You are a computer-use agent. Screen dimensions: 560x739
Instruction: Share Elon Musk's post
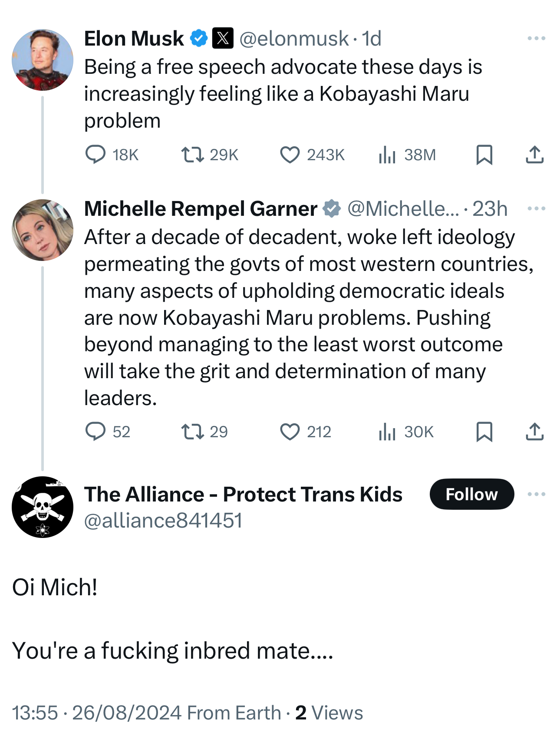pos(534,155)
